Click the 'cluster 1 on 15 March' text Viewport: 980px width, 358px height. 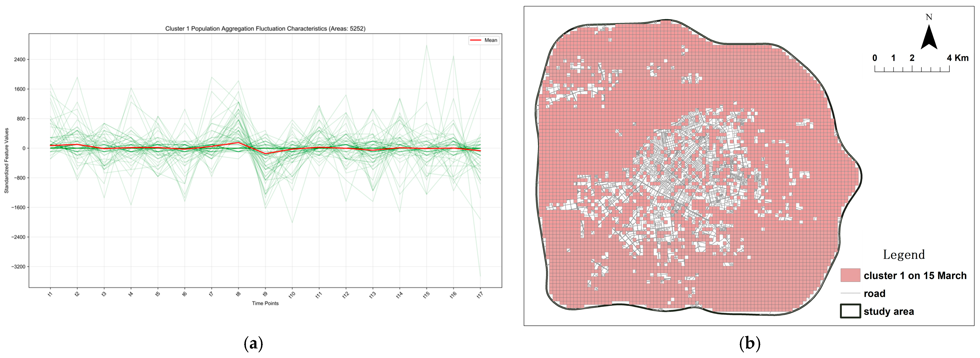pos(915,275)
